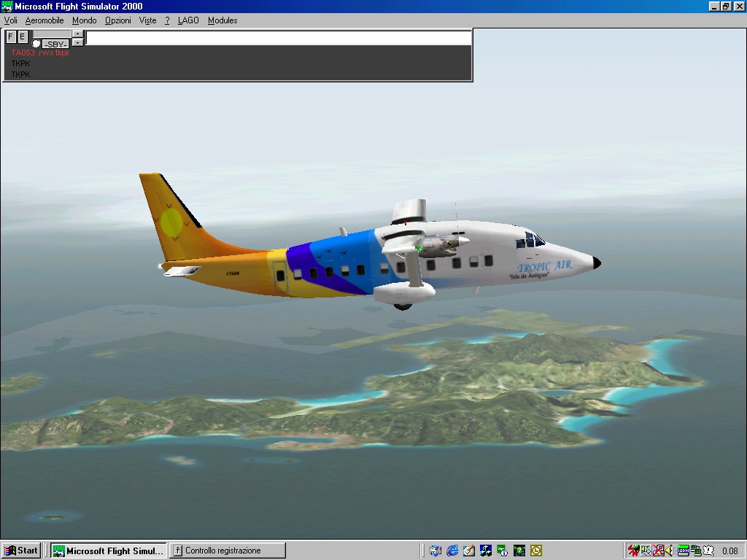Click the up arrow in the radio panel
This screenshot has height=560, width=747.
coord(77,34)
